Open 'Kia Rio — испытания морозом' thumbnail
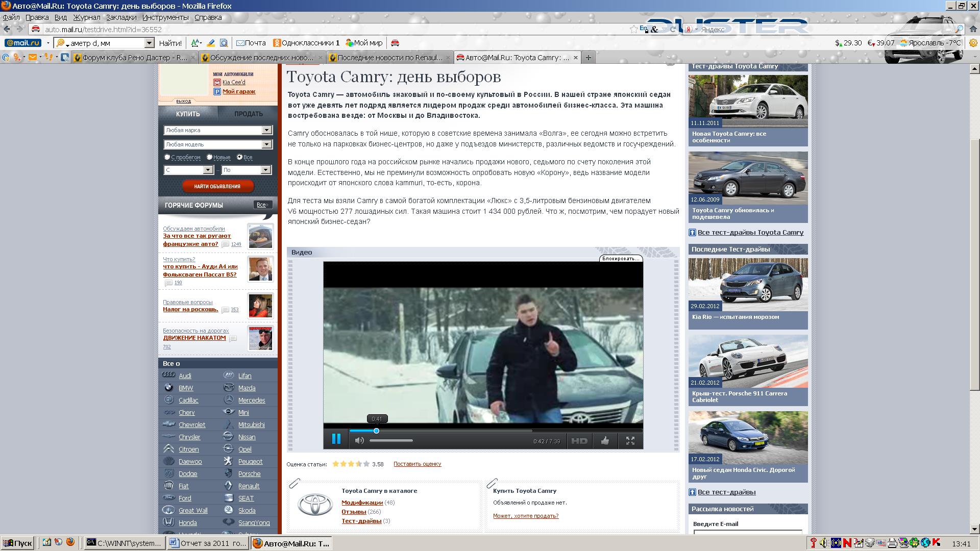The width and height of the screenshot is (980, 551). tap(748, 284)
